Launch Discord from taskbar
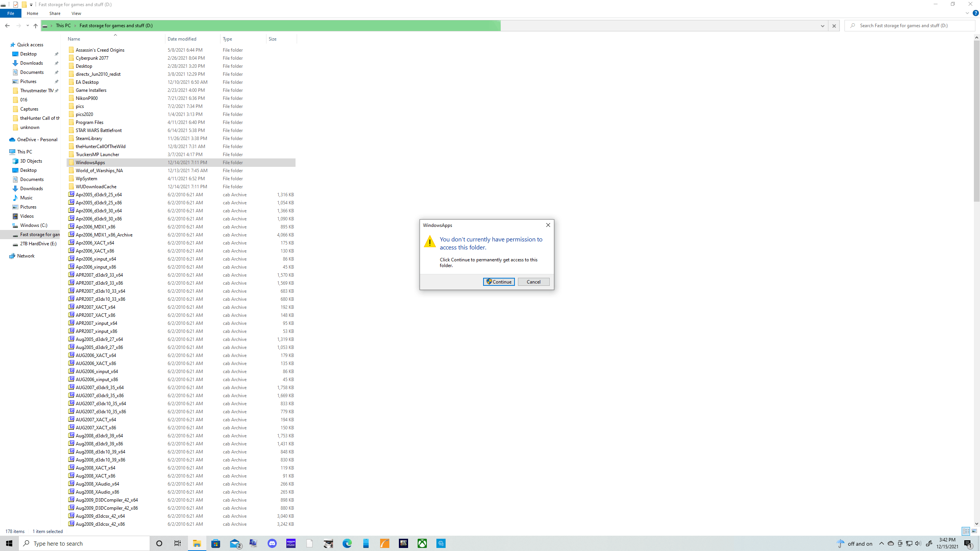The height and width of the screenshot is (551, 980). click(x=272, y=543)
